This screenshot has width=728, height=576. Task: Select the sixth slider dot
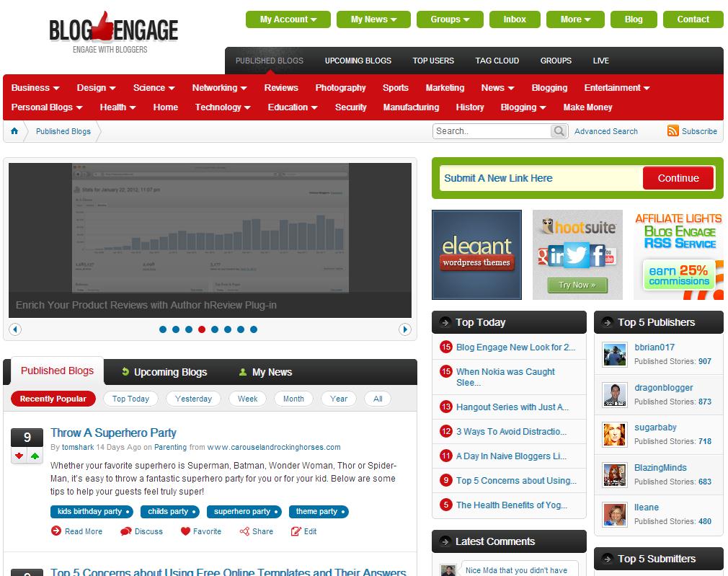tap(228, 329)
